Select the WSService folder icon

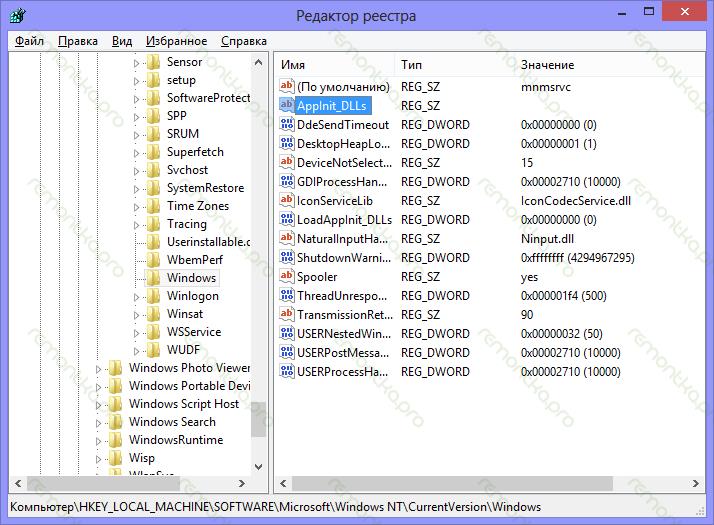[153, 331]
